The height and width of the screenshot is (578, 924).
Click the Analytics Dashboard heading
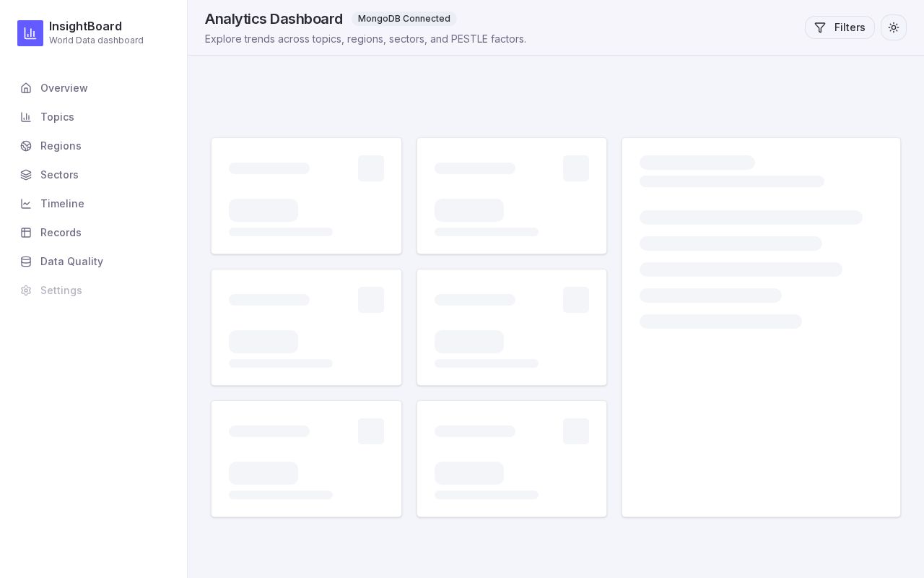(274, 19)
